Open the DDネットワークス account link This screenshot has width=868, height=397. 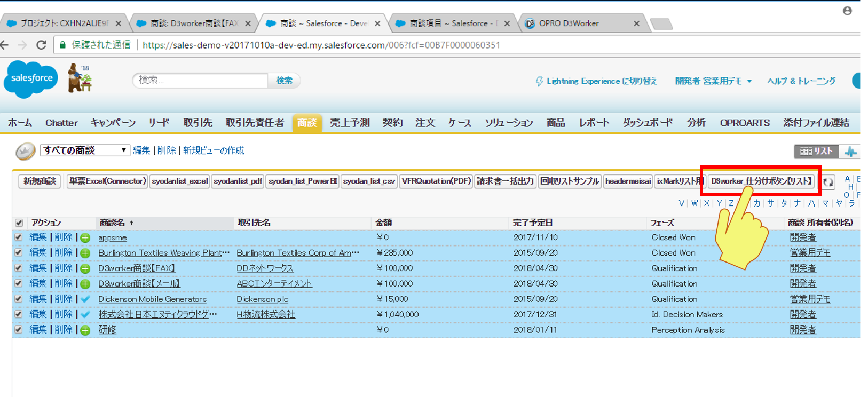pos(265,268)
